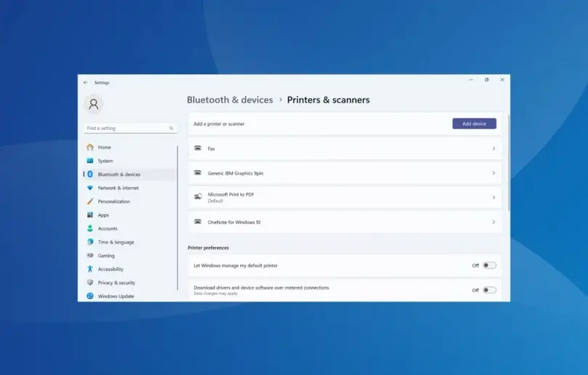Click the Default label under Print to PDF

coord(216,201)
